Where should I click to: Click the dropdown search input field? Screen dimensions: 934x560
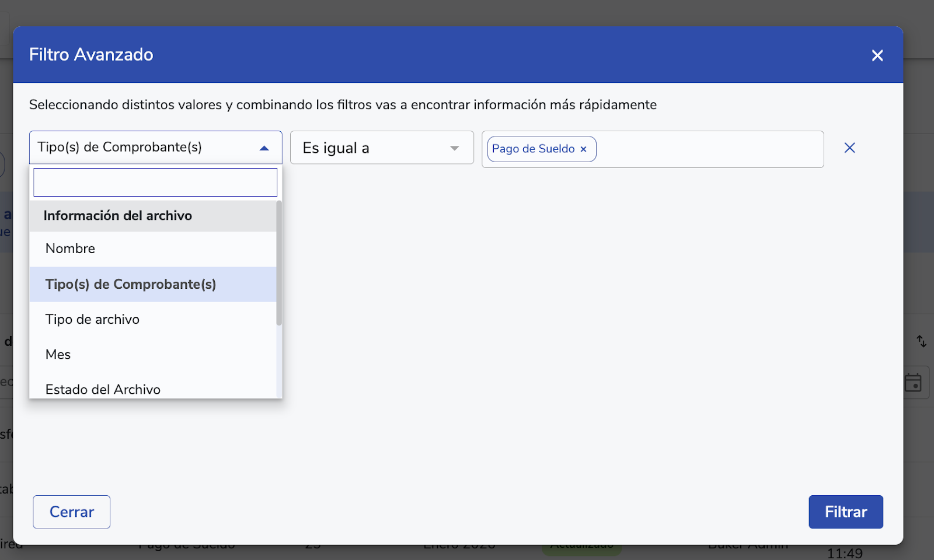pyautogui.click(x=155, y=183)
